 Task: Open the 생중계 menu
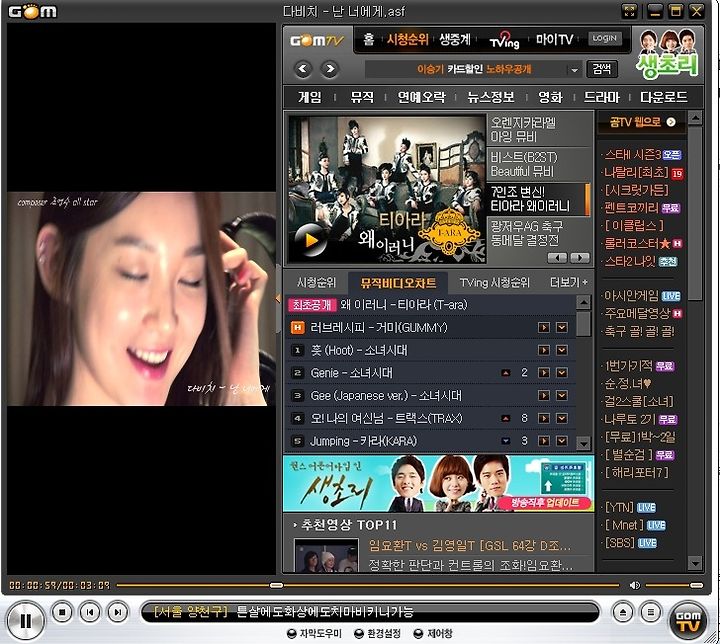click(x=455, y=40)
